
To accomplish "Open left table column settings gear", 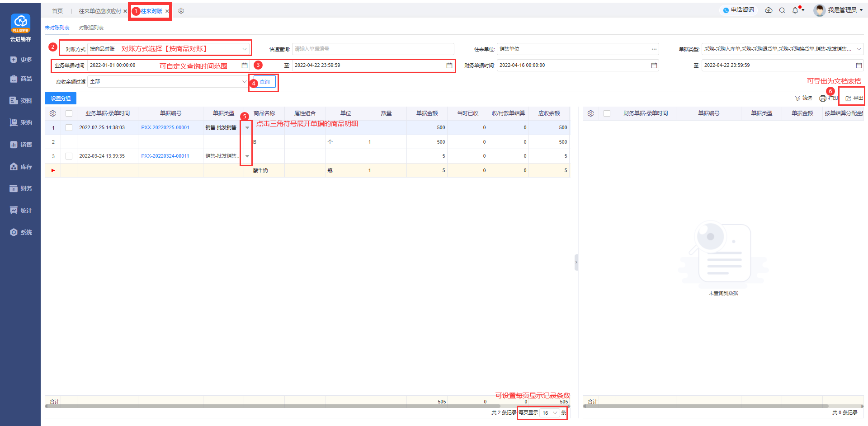I will (x=53, y=113).
